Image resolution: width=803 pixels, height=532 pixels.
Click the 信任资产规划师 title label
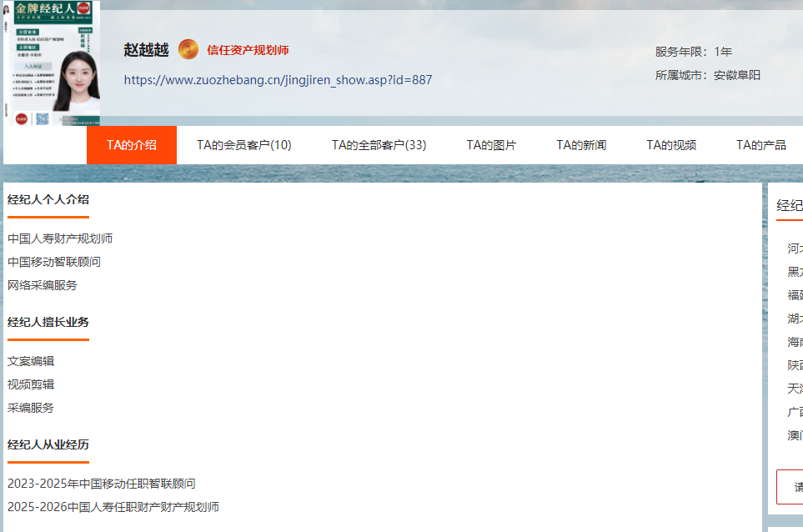coord(248,51)
